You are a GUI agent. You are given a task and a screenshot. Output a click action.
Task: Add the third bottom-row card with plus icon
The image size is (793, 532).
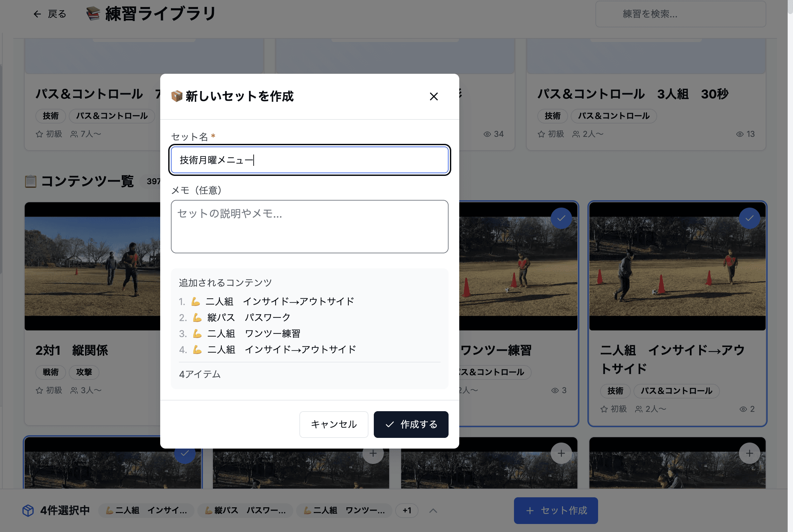(x=561, y=453)
